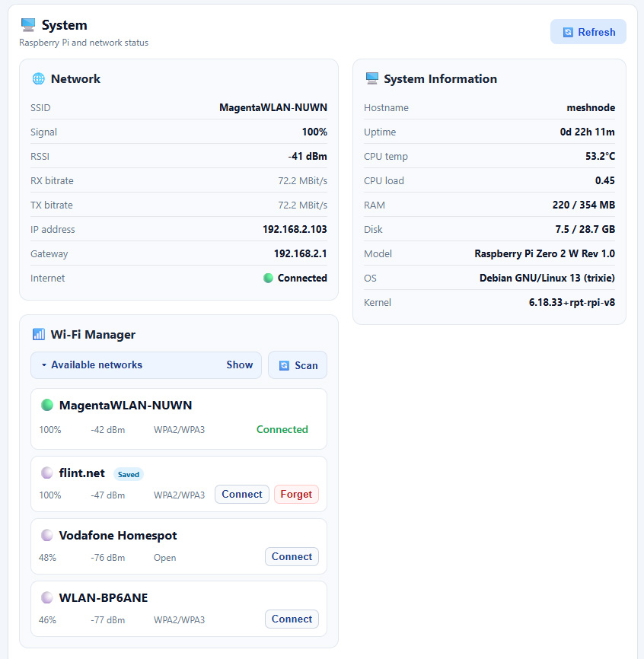Click the globe icon in the Network card
The width and height of the screenshot is (644, 659).
click(x=38, y=78)
